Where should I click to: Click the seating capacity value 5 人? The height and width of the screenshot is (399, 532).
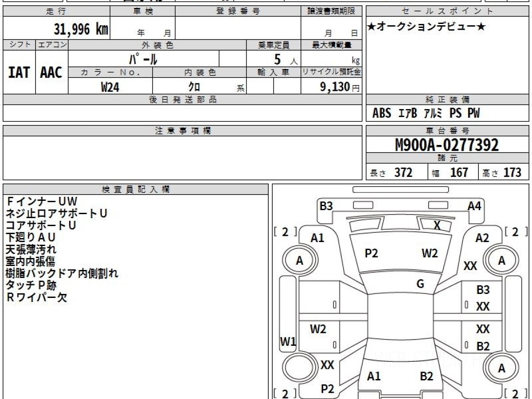[x=285, y=59]
